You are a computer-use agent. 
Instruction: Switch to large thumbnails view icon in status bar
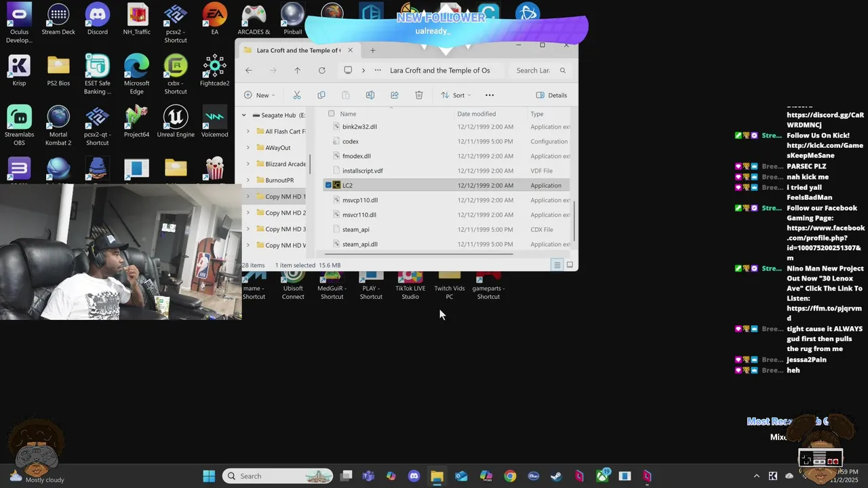[x=570, y=265]
